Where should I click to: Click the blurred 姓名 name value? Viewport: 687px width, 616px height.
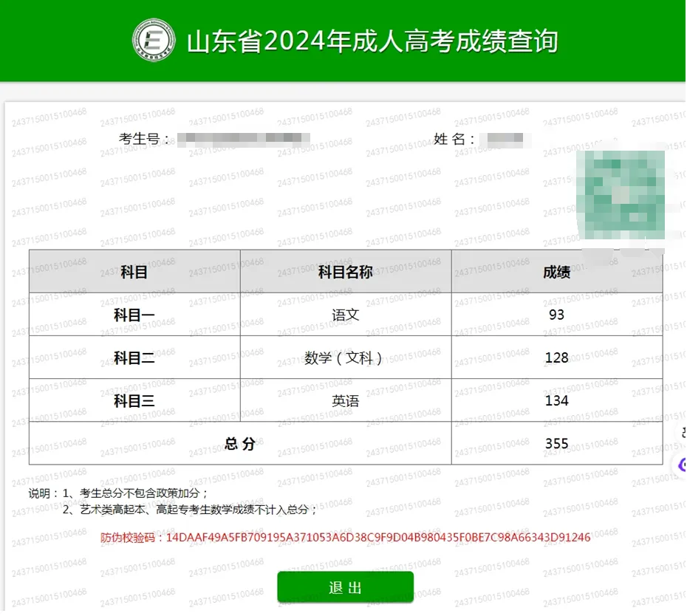point(502,139)
